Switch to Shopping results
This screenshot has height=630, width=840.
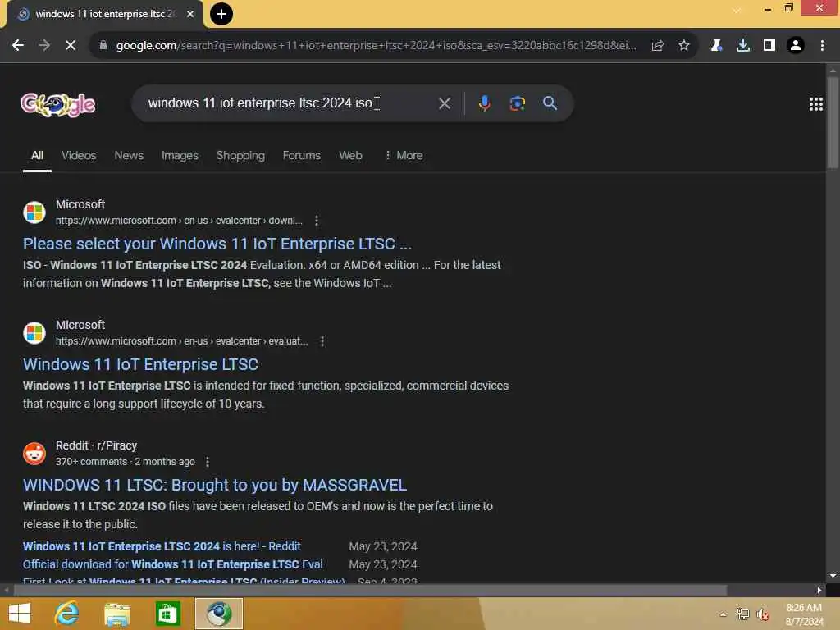(240, 155)
